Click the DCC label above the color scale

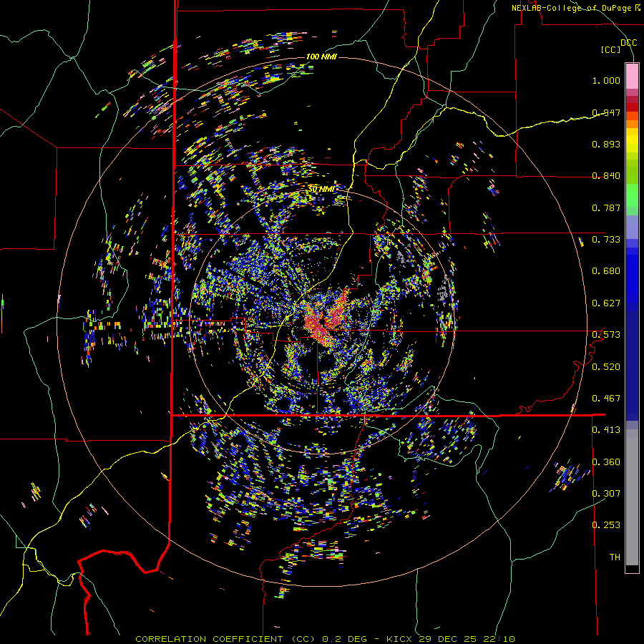[x=628, y=43]
